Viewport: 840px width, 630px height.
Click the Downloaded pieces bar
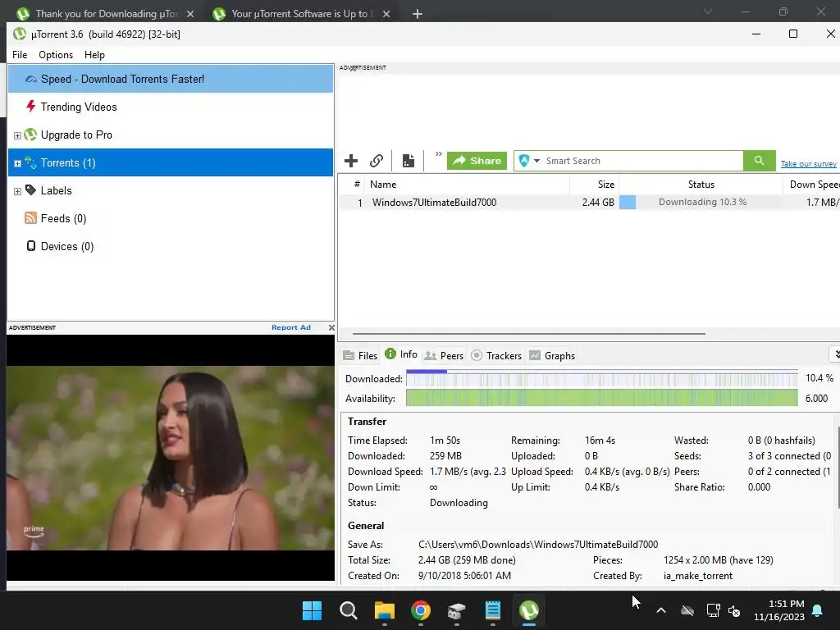pos(601,378)
